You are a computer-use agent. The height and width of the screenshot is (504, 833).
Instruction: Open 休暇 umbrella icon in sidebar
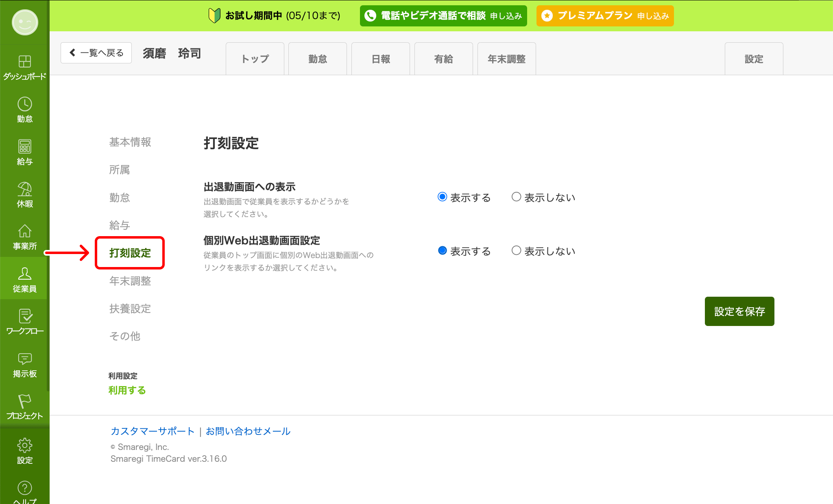25,189
